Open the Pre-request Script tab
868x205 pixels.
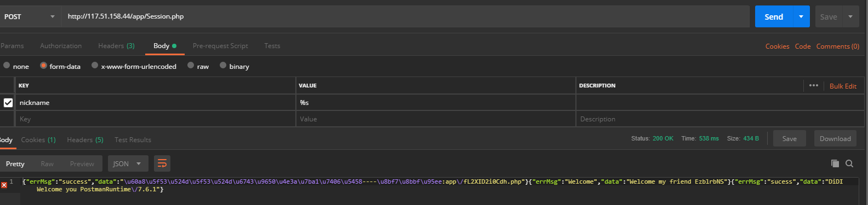point(220,46)
